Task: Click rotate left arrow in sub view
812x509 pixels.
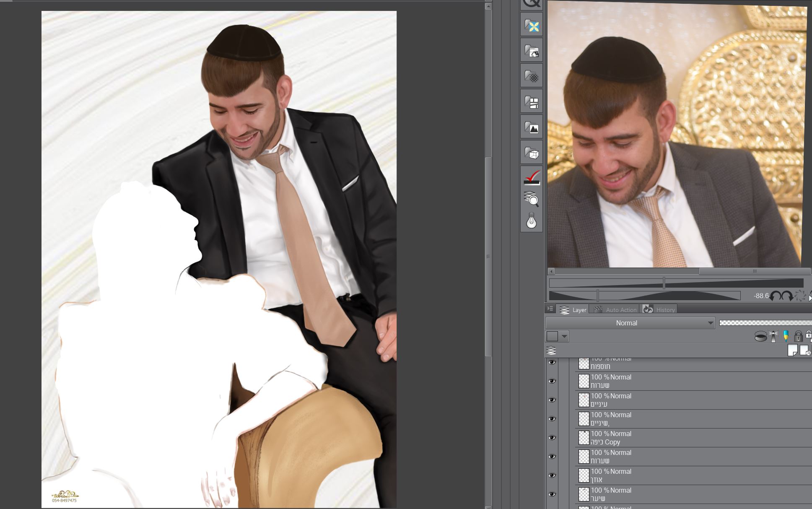Action: pyautogui.click(x=775, y=296)
